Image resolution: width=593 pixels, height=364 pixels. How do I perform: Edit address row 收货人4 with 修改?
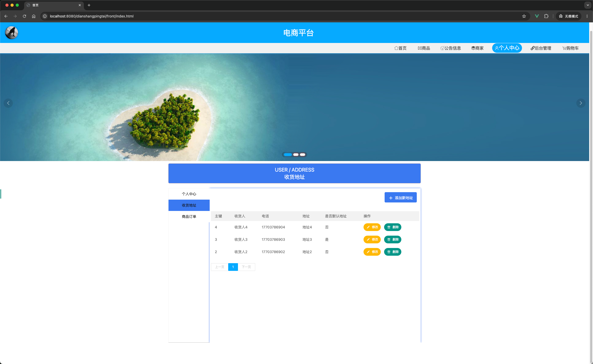[372, 227]
